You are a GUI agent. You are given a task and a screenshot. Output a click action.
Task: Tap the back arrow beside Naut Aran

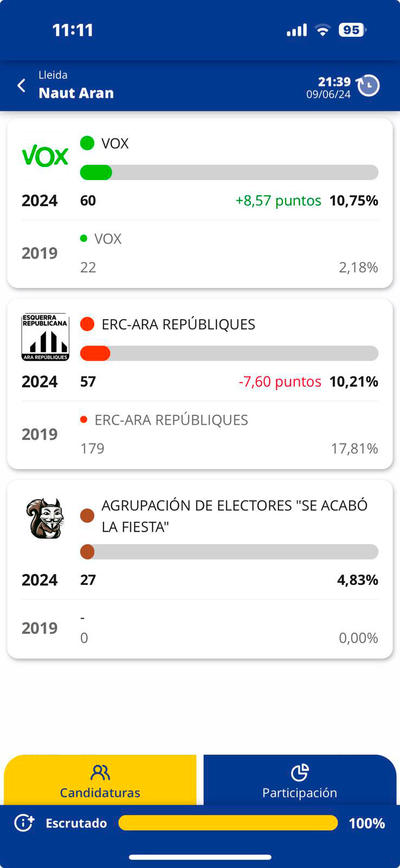point(22,86)
